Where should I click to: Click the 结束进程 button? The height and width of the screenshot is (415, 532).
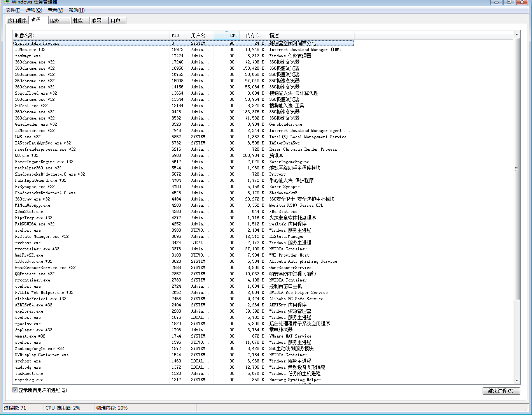[x=501, y=391]
